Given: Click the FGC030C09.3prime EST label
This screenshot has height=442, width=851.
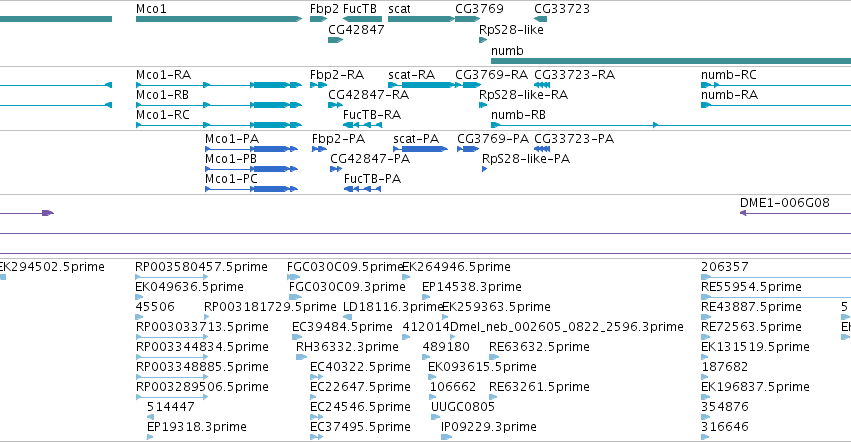Looking at the screenshot, I should click(x=347, y=286).
